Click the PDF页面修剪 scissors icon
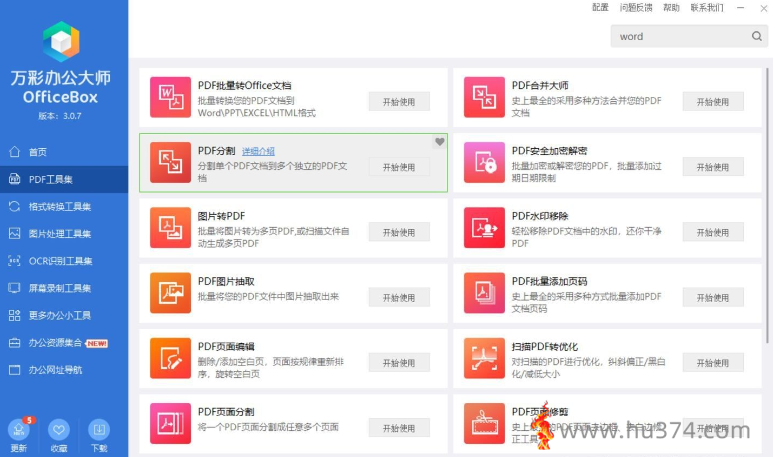775x457 pixels. pyautogui.click(x=484, y=423)
